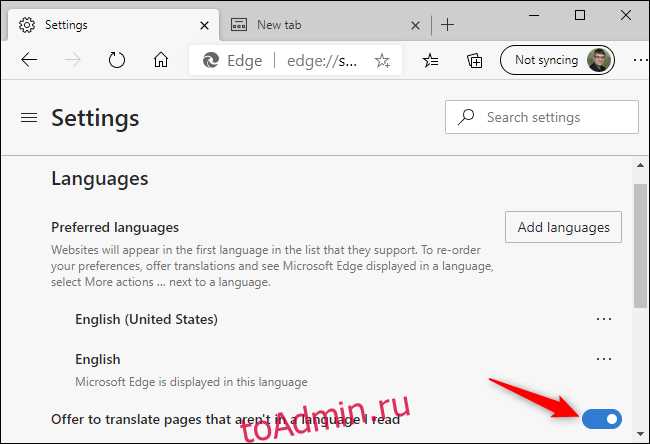Open More actions for English (United States)
Screen dimensions: 650x444
(604, 319)
